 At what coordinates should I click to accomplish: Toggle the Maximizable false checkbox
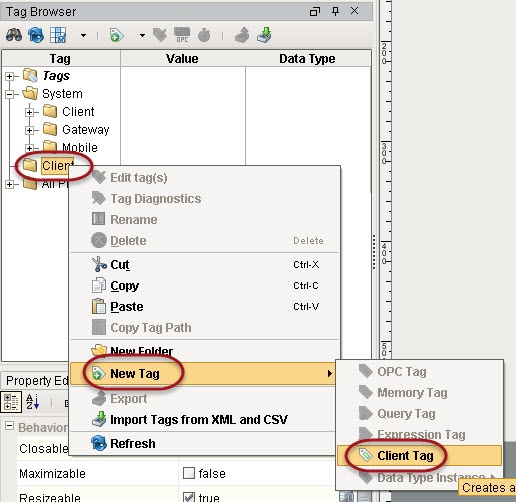point(189,473)
